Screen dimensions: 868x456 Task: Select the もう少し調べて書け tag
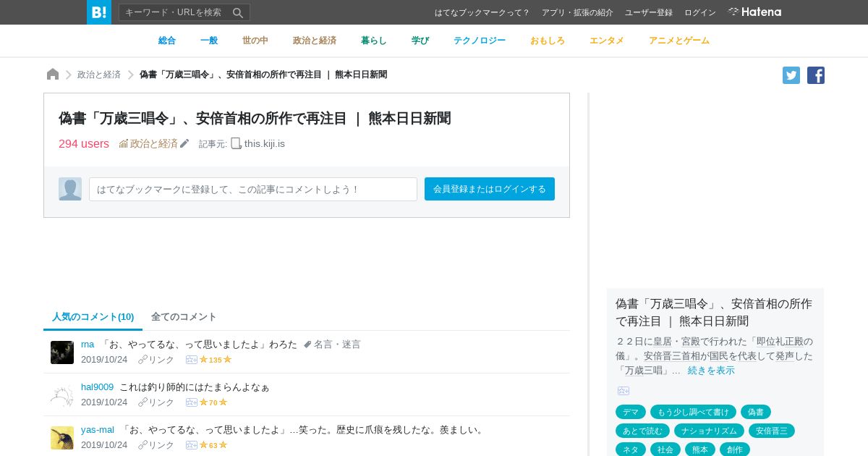693,412
